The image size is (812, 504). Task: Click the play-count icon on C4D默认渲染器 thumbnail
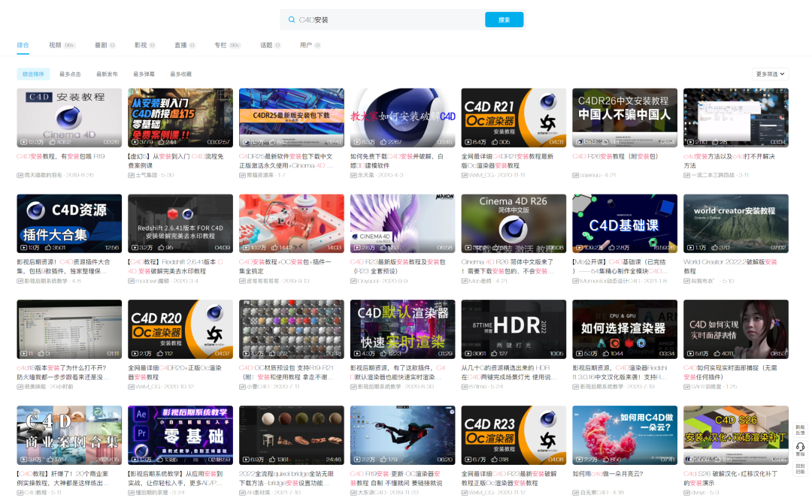(357, 354)
